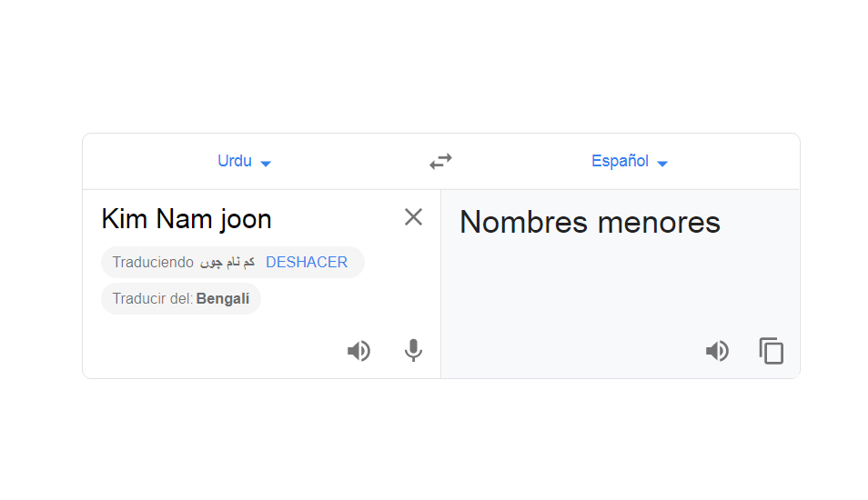868x500 pixels.
Task: Click the word menores in translation
Action: [x=659, y=223]
